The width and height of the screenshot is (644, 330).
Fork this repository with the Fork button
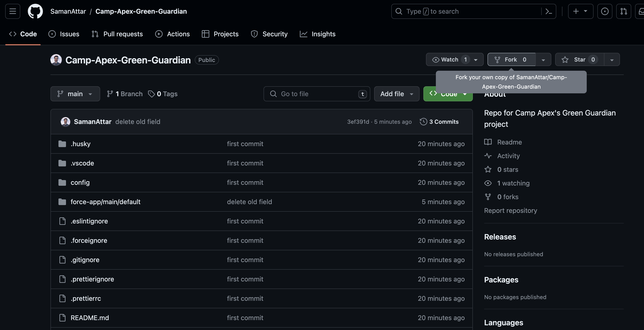coord(511,59)
